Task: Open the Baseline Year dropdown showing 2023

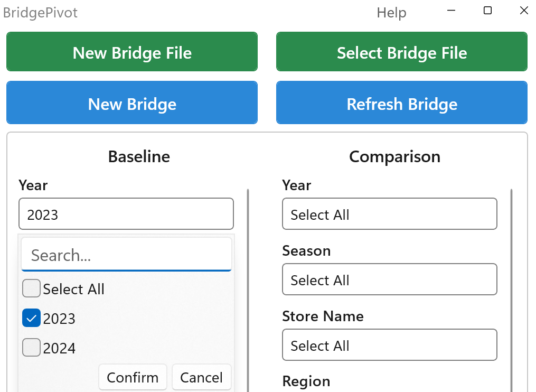Action: pos(126,214)
